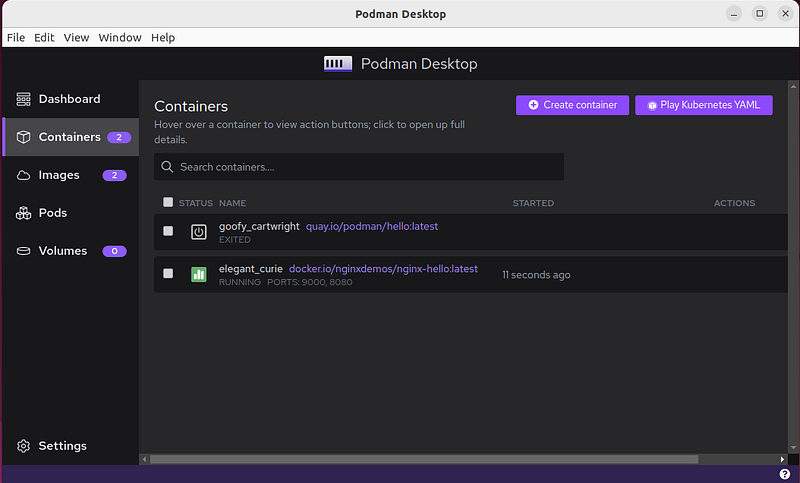Check the elegant_curie container checkbox
The width and height of the screenshot is (800, 483).
[168, 273]
